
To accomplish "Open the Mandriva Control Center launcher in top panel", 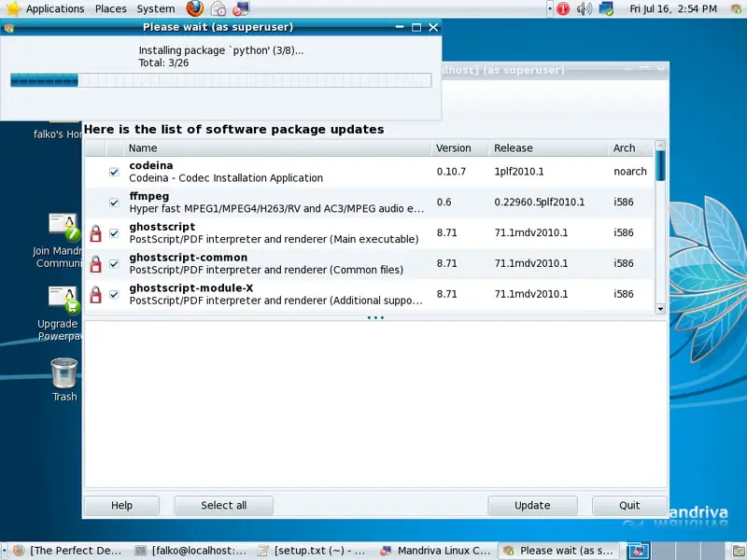I will (241, 8).
